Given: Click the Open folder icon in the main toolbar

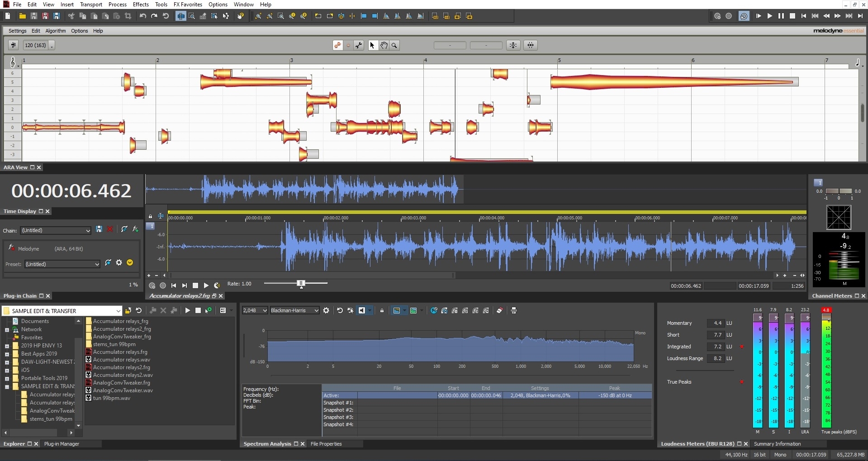Looking at the screenshot, I should coord(22,16).
